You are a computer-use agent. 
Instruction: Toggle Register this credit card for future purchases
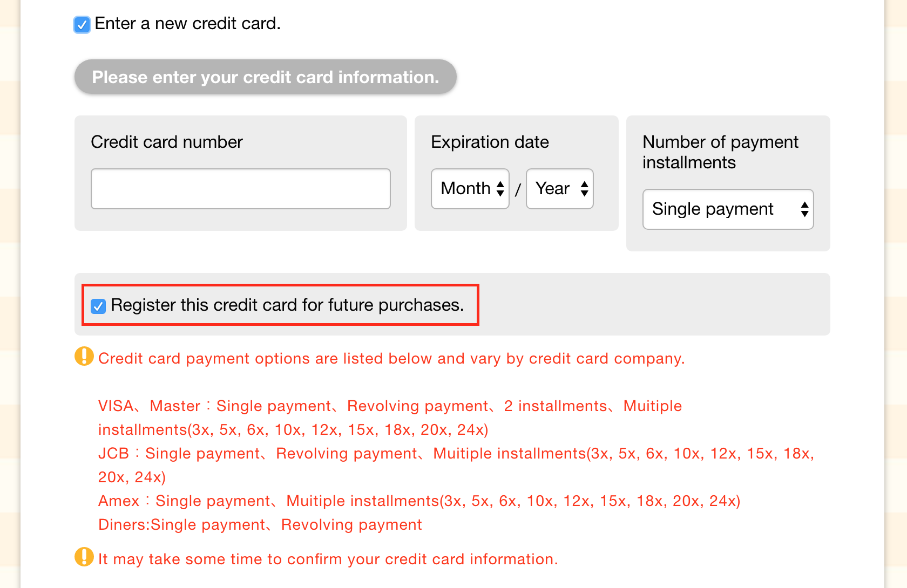pos(98,306)
